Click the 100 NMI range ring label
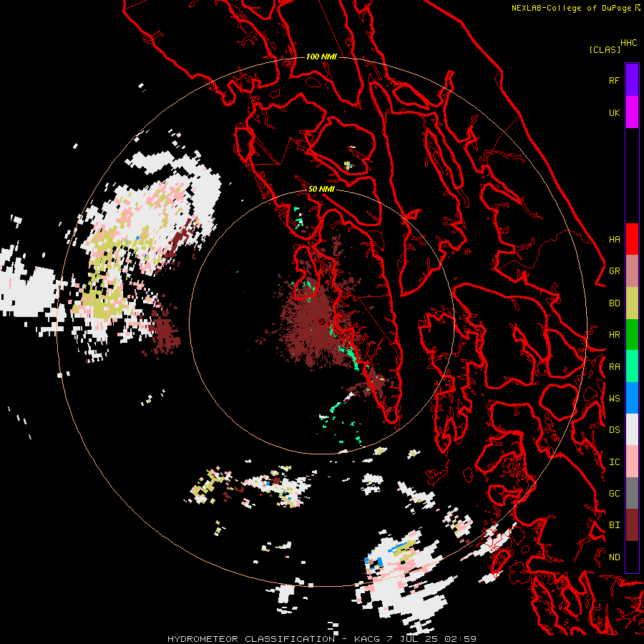The image size is (644, 644). (x=321, y=57)
